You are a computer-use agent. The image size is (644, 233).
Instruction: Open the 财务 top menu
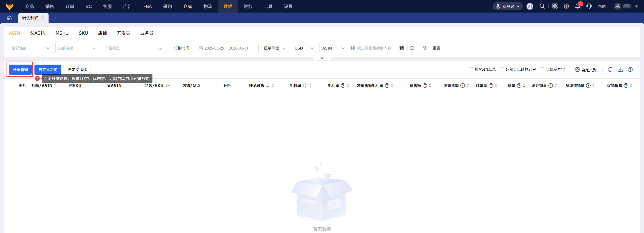click(x=248, y=6)
